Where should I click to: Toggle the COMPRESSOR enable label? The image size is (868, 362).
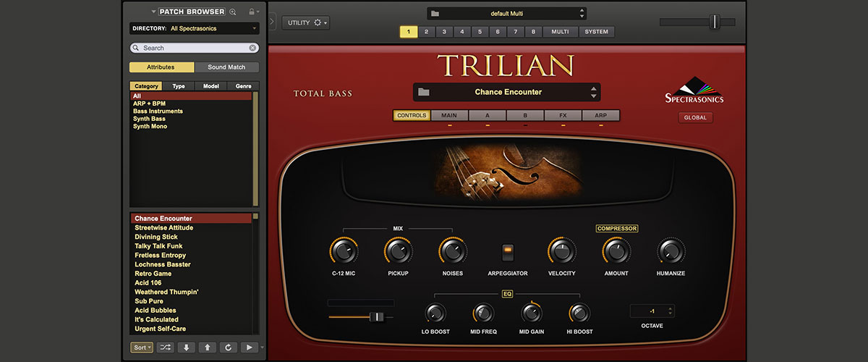pos(616,228)
